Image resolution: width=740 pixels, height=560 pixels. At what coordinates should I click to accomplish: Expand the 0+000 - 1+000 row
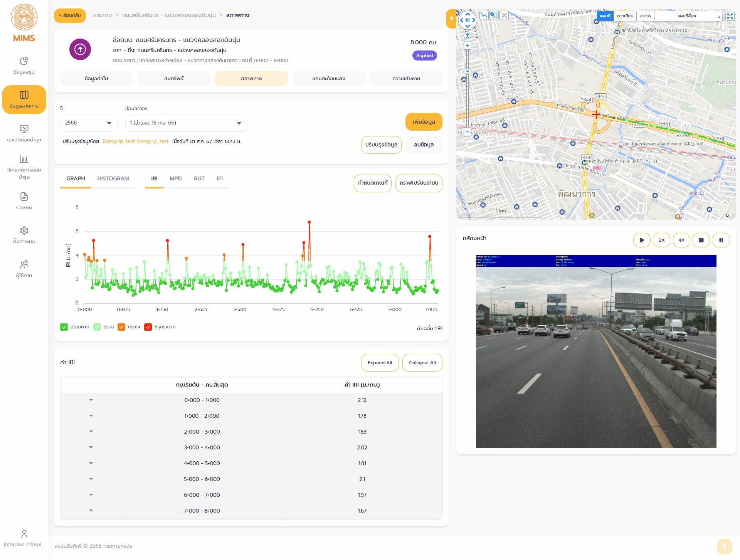click(x=91, y=400)
